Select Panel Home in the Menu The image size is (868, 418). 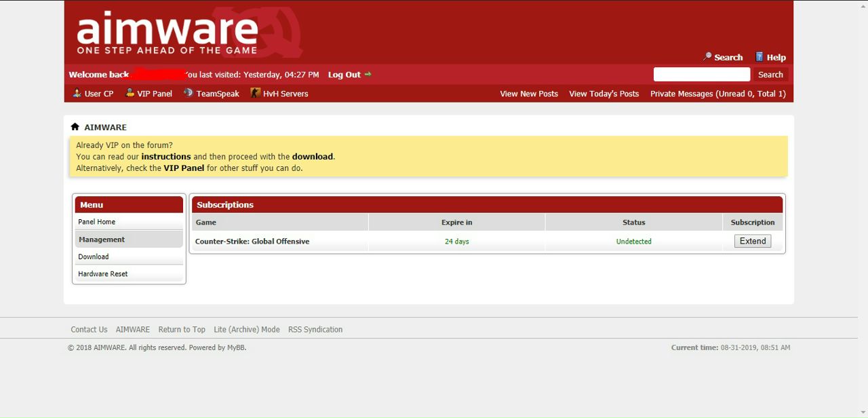click(97, 222)
